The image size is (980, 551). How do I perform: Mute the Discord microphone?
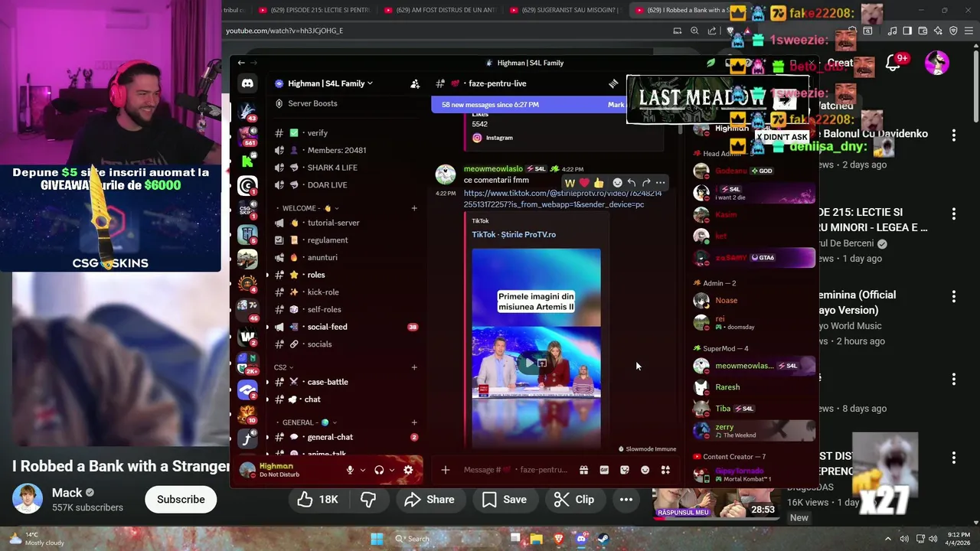tap(350, 470)
